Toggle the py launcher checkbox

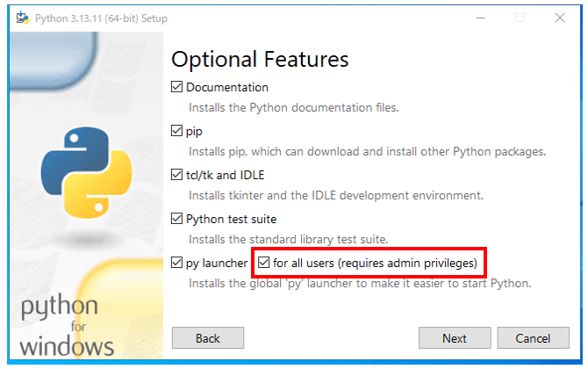click(x=177, y=263)
